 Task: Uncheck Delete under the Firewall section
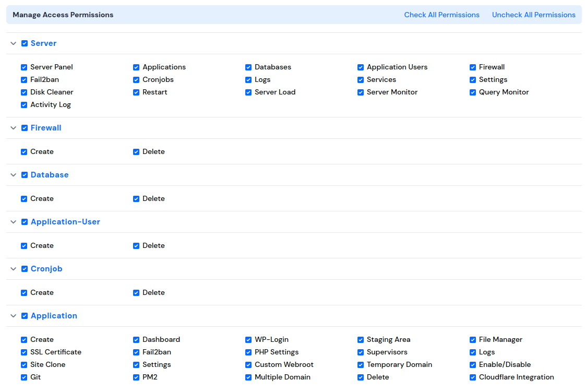coord(136,152)
